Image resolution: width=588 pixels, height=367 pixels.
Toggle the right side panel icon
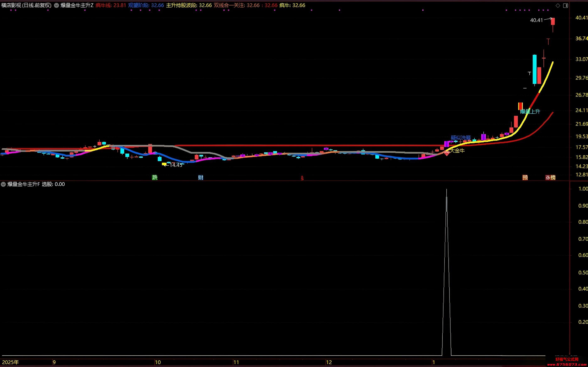(x=565, y=6)
